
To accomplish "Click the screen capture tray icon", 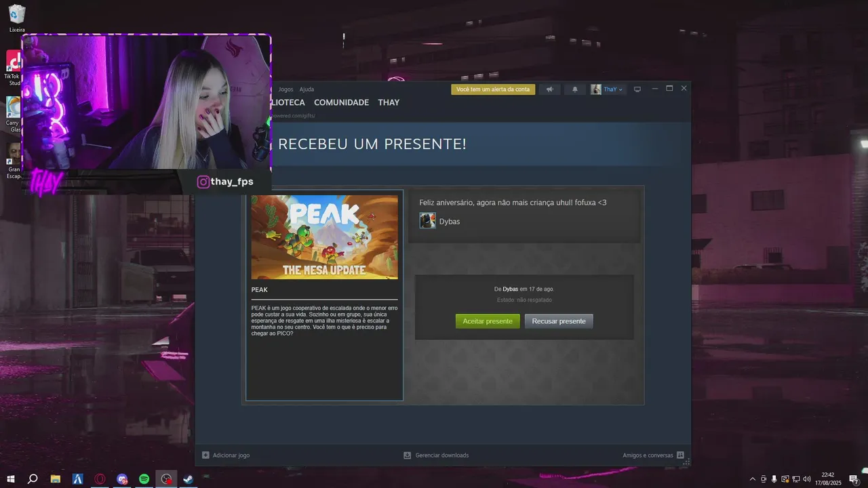I will (x=785, y=479).
